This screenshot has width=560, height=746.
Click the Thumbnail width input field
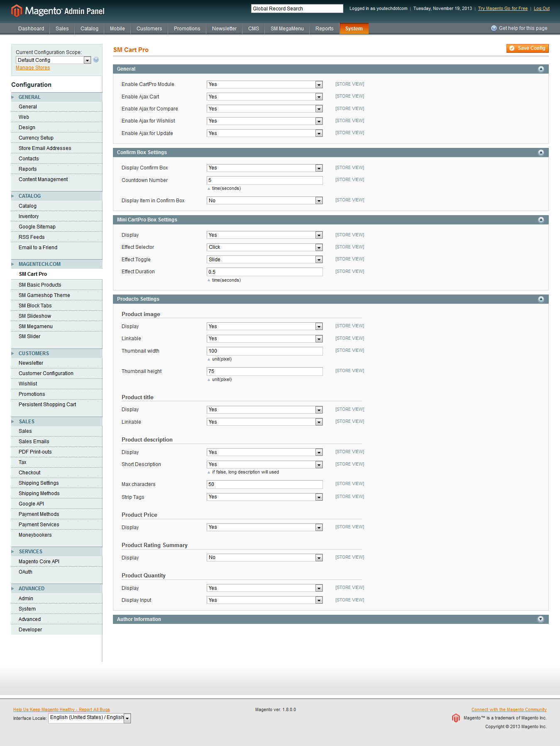pos(265,351)
